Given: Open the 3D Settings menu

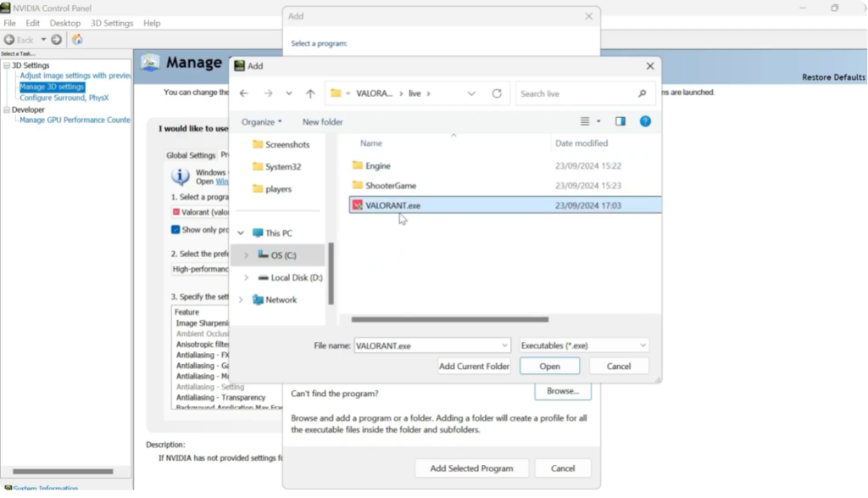Looking at the screenshot, I should click(111, 23).
